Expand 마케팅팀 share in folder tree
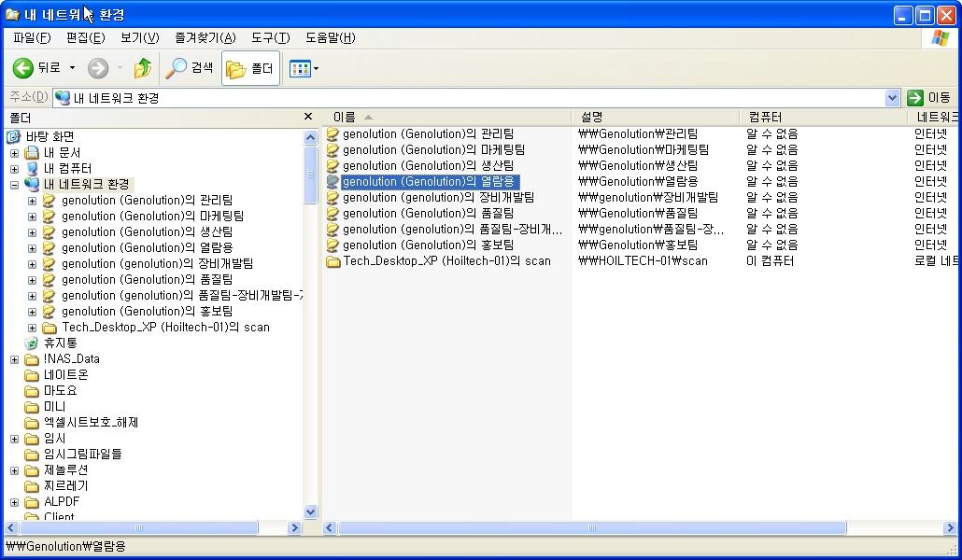The width and height of the screenshot is (962, 560). pyautogui.click(x=32, y=217)
